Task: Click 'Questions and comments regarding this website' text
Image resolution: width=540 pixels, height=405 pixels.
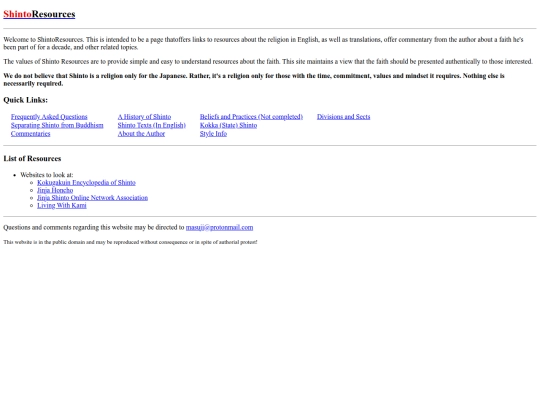Action: click(x=94, y=227)
